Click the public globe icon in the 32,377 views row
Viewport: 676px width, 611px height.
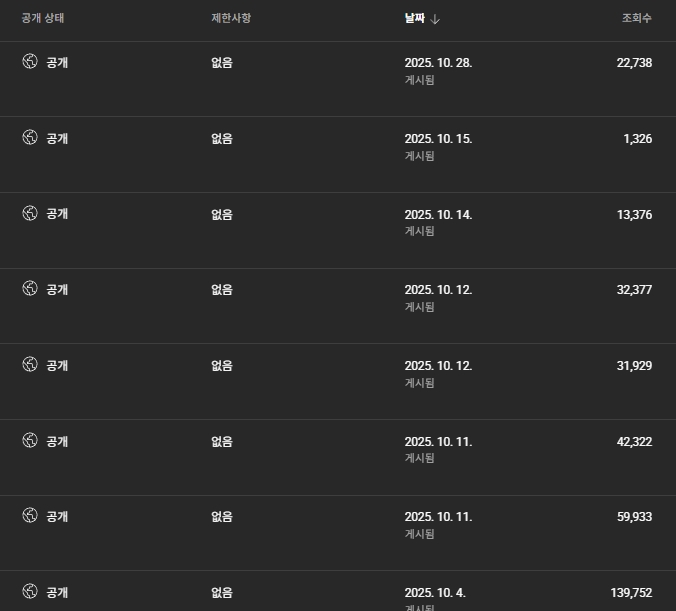(x=30, y=289)
